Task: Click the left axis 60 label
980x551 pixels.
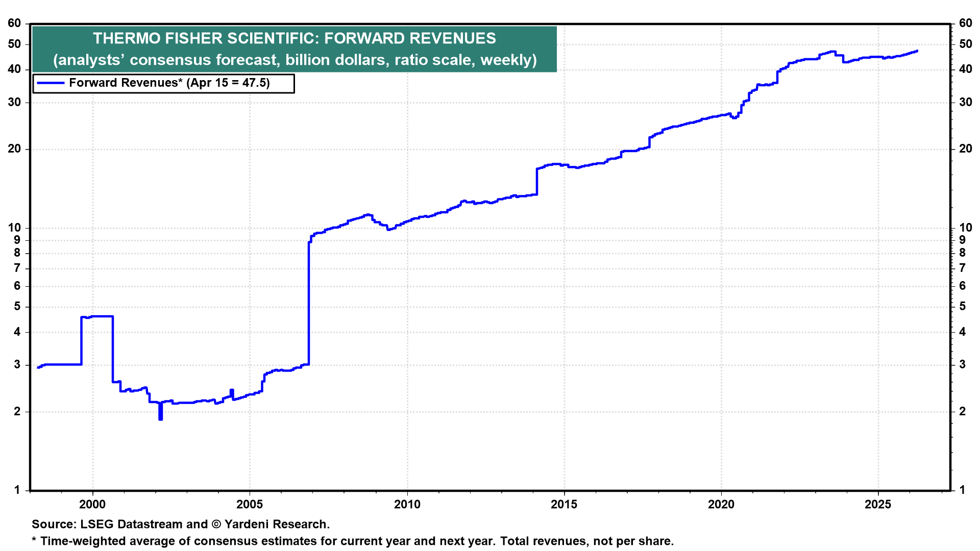Action: [14, 23]
